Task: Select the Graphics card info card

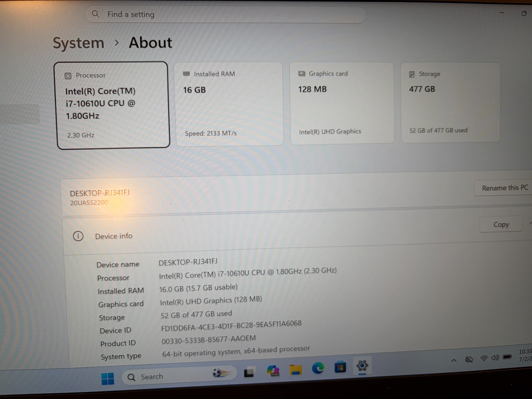Action: tap(342, 103)
